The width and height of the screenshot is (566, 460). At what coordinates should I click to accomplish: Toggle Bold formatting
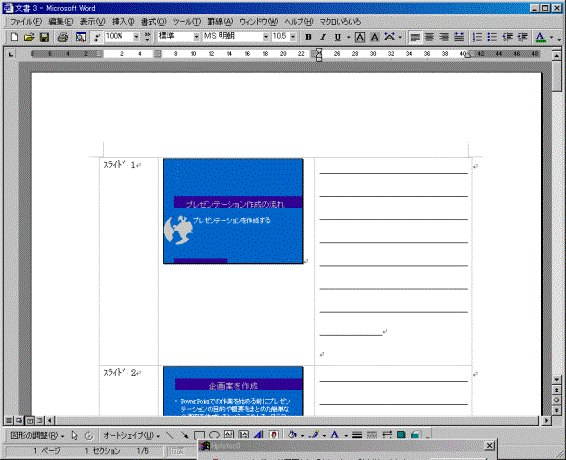(308, 37)
